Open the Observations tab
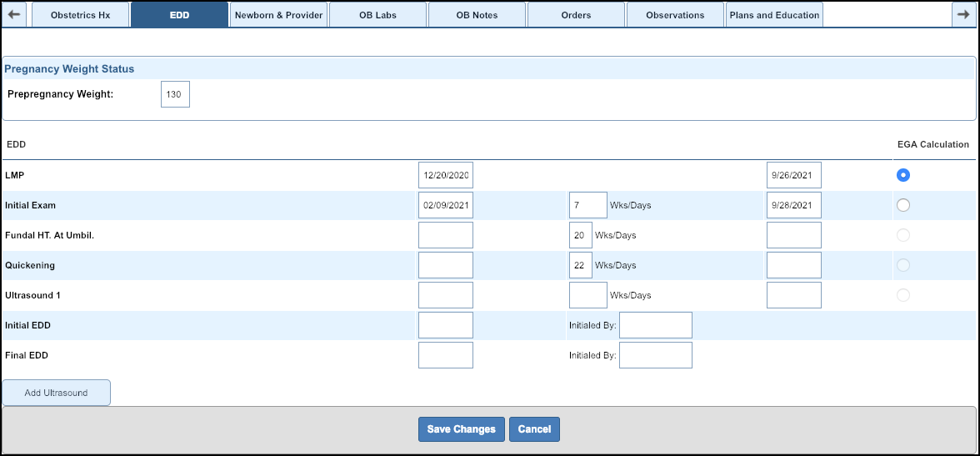 tap(675, 15)
